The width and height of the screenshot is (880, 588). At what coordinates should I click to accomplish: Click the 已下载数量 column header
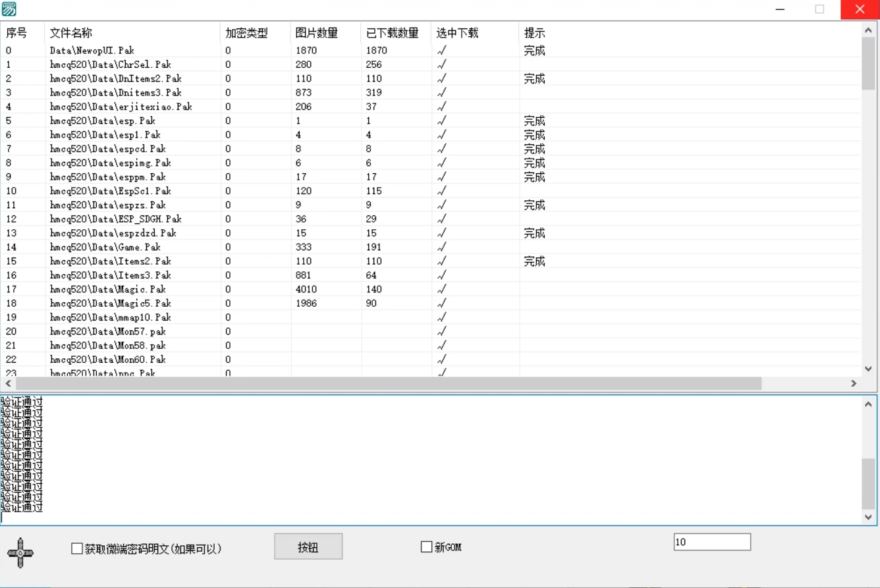[x=397, y=33]
